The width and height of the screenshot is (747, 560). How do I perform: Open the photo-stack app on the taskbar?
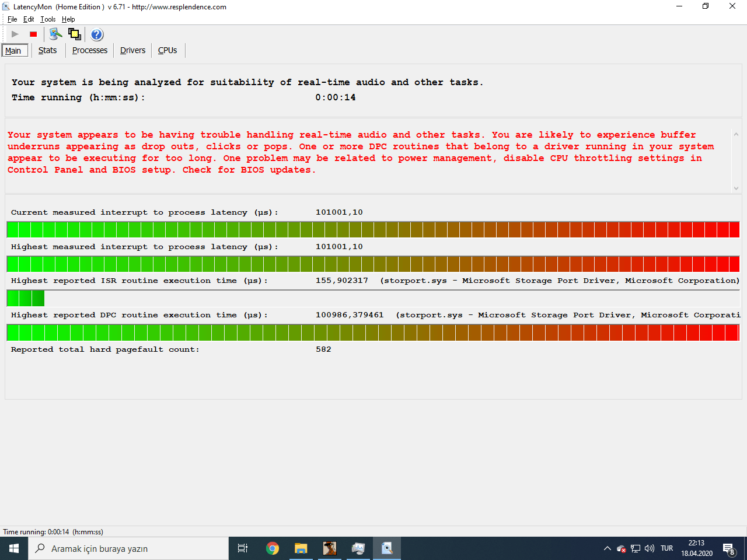coord(358,548)
